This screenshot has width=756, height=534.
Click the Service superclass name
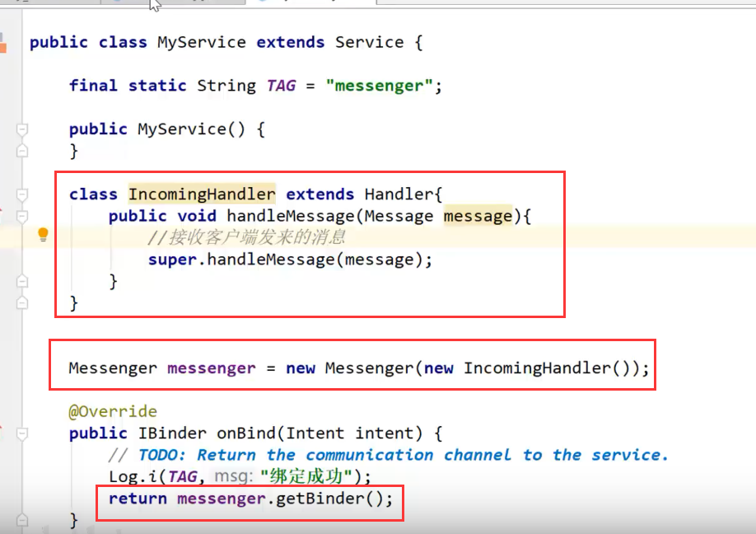point(369,43)
